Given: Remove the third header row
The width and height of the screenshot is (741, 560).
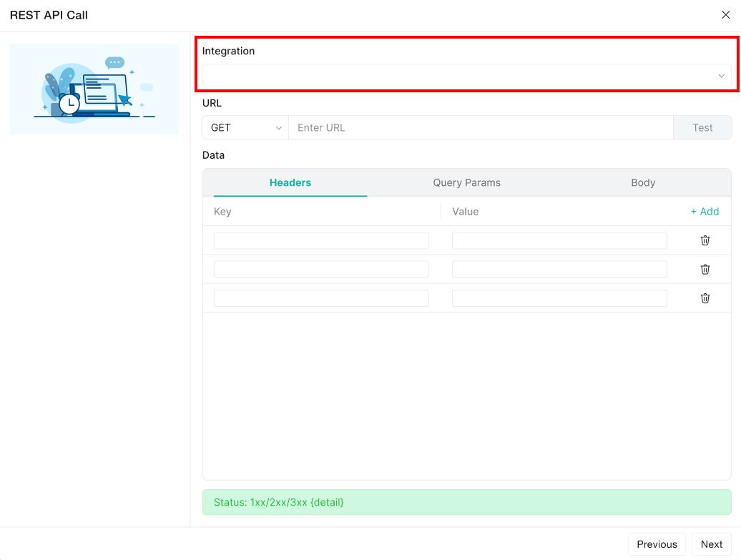Looking at the screenshot, I should (x=705, y=298).
